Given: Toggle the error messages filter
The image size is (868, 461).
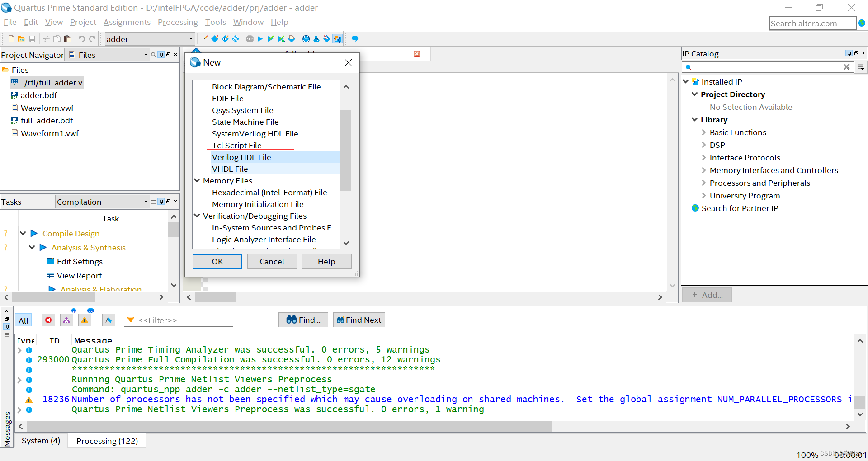Looking at the screenshot, I should tap(48, 320).
